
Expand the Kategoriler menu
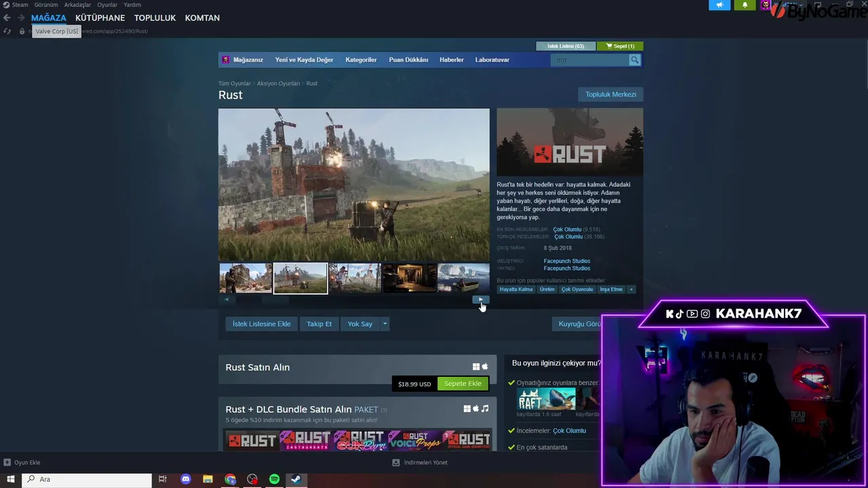(x=361, y=60)
